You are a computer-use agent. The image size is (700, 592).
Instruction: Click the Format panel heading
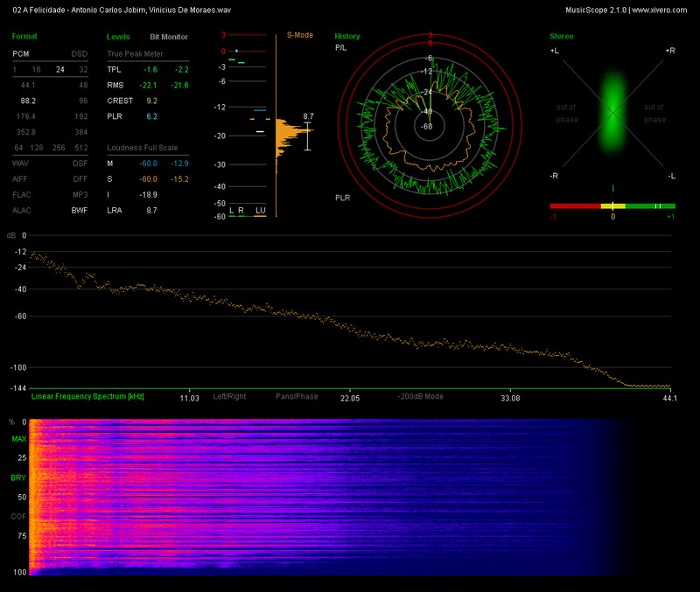tap(24, 37)
